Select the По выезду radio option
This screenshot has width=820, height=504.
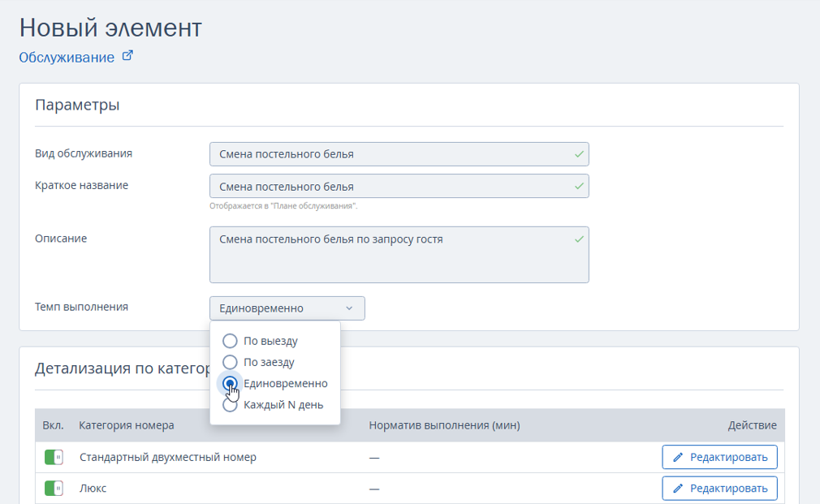[x=230, y=341]
